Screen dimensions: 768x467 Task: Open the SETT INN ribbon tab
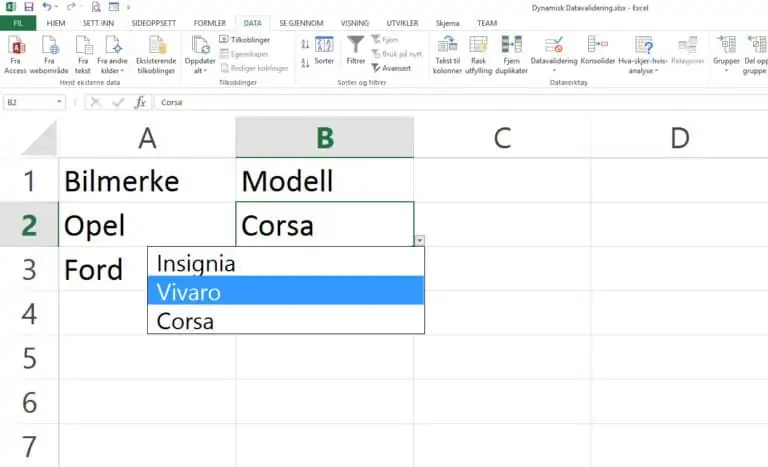pos(98,23)
